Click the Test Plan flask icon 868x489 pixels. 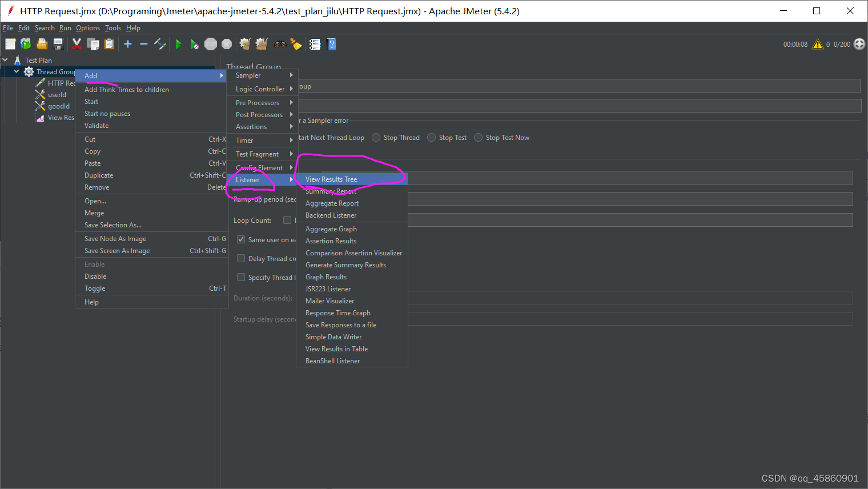tap(17, 60)
